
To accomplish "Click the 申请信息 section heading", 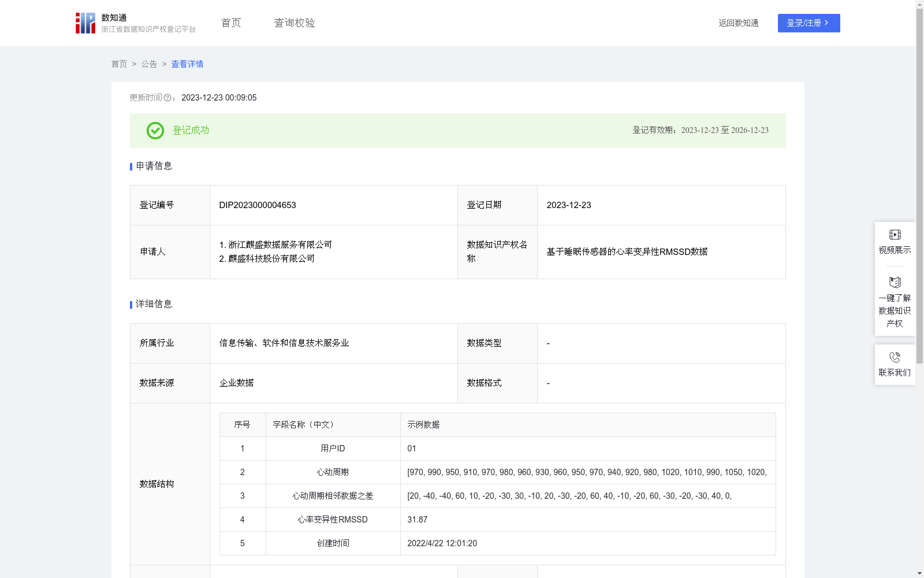I will pos(154,166).
